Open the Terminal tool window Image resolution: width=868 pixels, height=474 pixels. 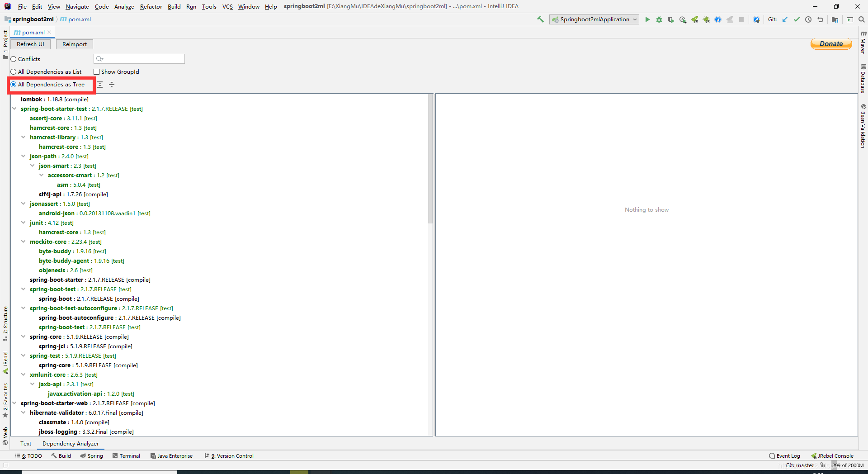[x=126, y=456]
